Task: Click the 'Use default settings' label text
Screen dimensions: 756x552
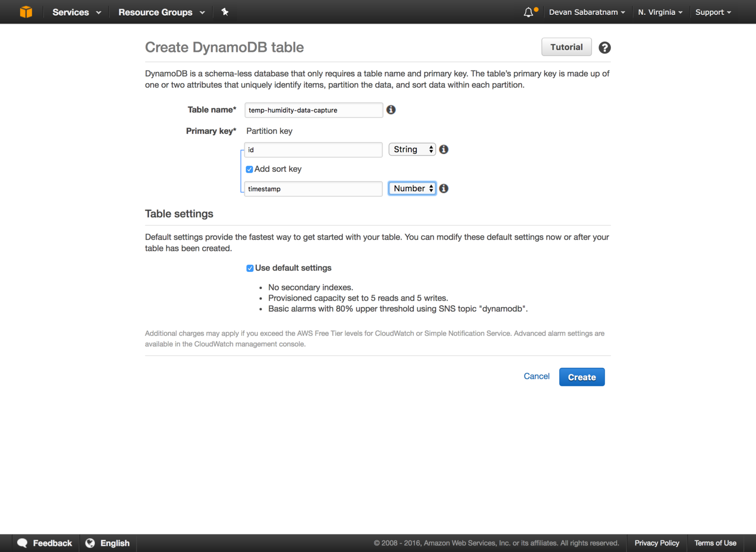Action: (x=293, y=268)
